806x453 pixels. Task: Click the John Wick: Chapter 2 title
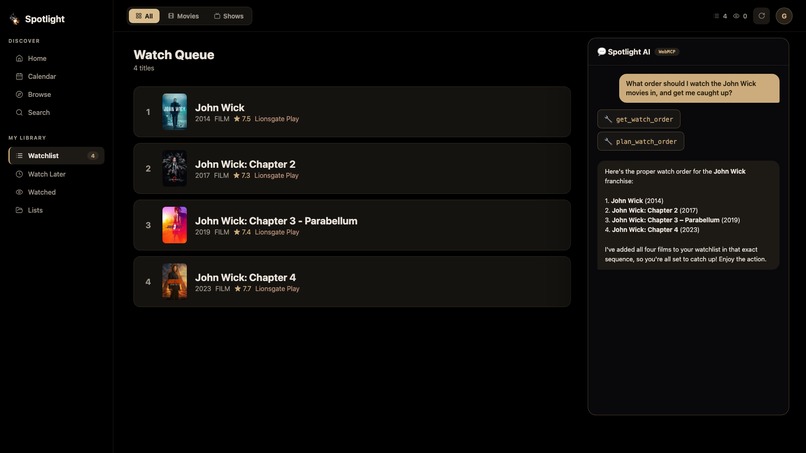[x=245, y=164]
